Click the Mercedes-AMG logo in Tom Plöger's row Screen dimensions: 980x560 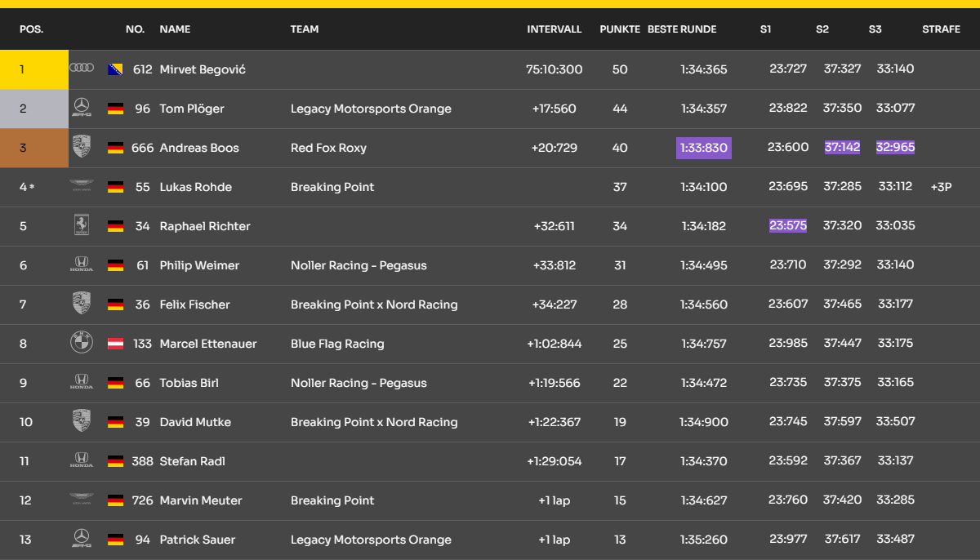click(x=82, y=108)
